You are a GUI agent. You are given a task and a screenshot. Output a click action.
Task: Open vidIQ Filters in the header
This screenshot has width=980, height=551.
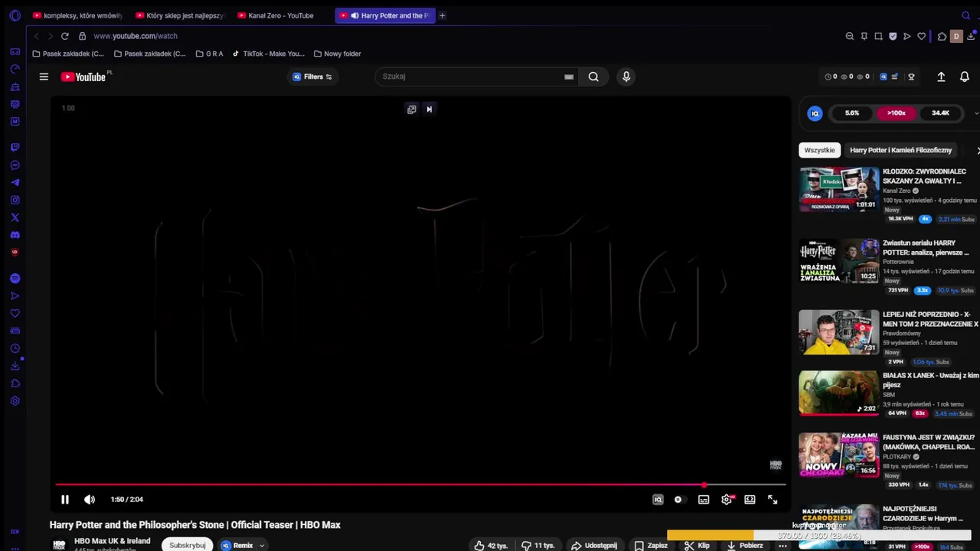312,77
